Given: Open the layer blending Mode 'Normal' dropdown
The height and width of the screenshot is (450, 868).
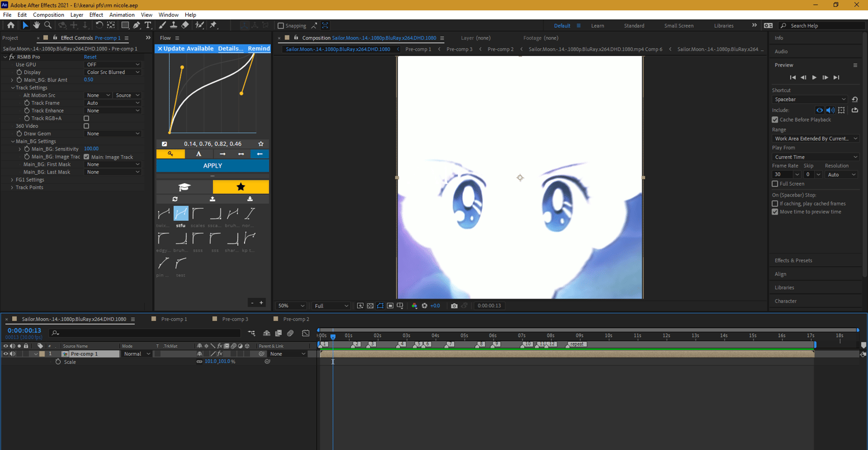Looking at the screenshot, I should coord(137,353).
